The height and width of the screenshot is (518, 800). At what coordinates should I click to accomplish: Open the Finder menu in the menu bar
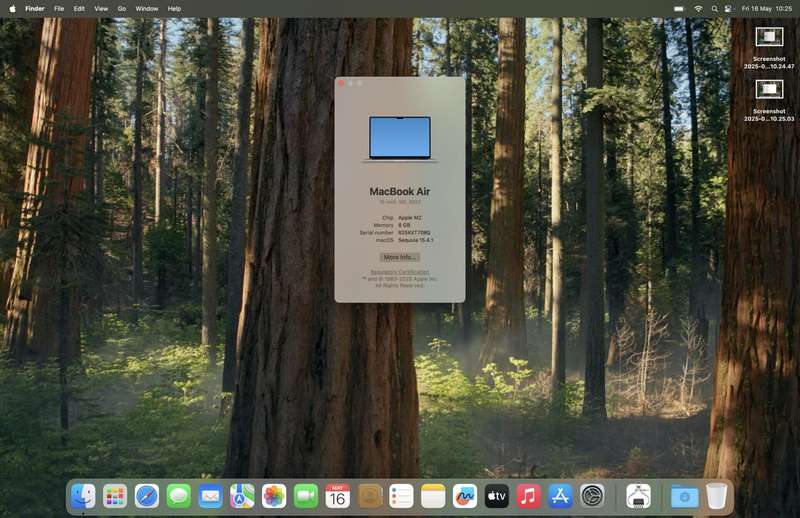35,9
